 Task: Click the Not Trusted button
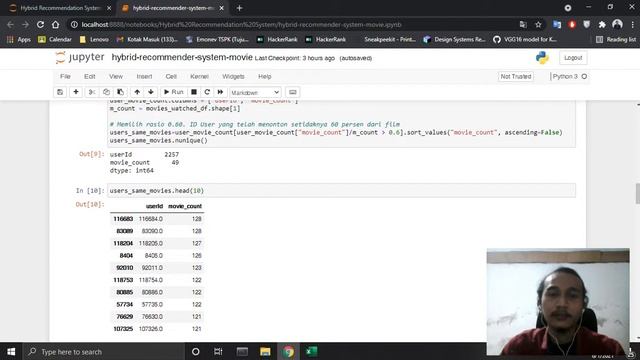[516, 76]
